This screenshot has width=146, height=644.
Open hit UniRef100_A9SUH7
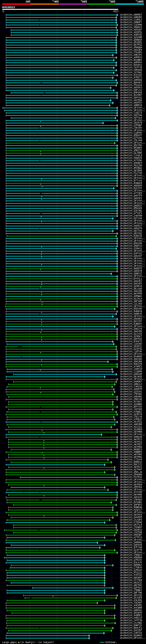pos(131,30)
